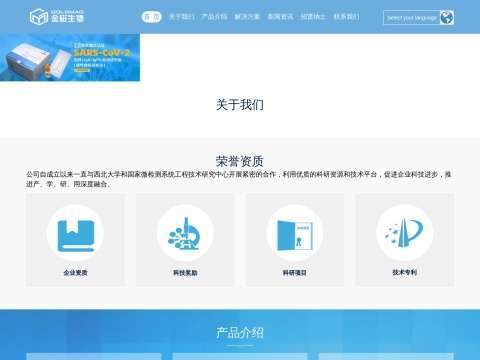Click the 关于我们 section heading
This screenshot has width=480, height=360.
(x=240, y=105)
